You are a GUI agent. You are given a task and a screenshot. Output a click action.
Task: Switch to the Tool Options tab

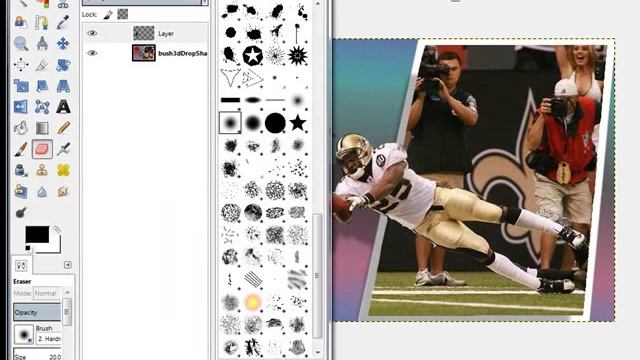(x=21, y=265)
